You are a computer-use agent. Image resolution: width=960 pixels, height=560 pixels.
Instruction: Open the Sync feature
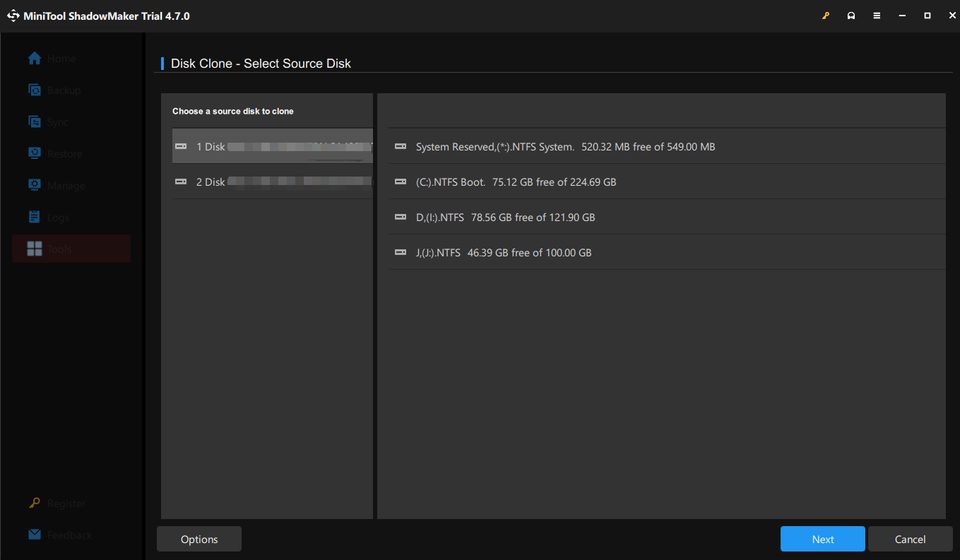(35, 121)
